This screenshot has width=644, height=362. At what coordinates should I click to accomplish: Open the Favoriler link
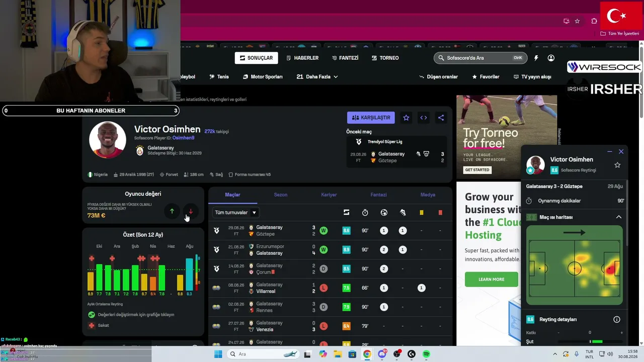[x=486, y=77]
